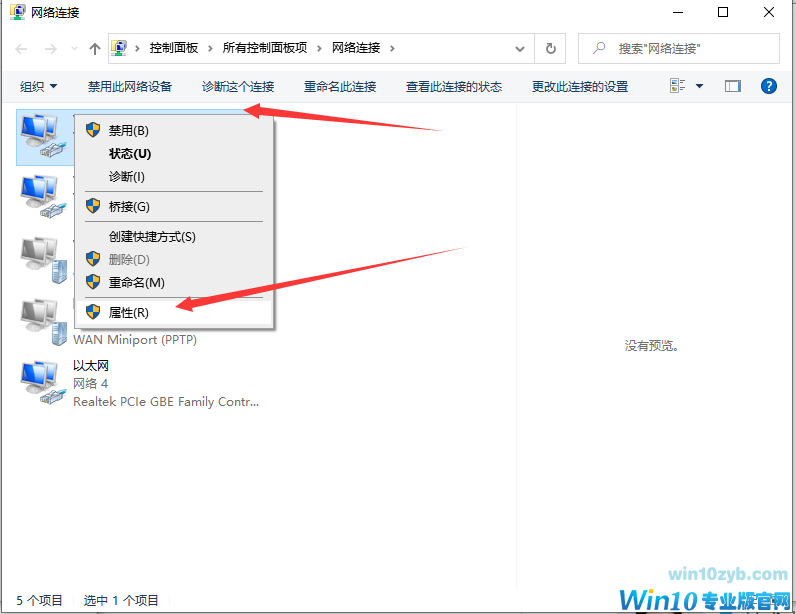Image resolution: width=796 pixels, height=614 pixels.
Task: Open the recent locations dropdown arrow
Action: coord(75,49)
